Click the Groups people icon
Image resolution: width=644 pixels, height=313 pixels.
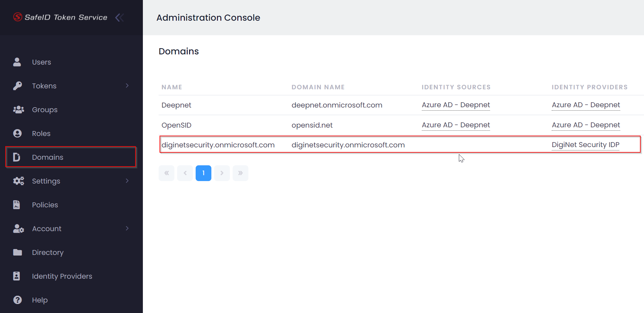pos(18,110)
